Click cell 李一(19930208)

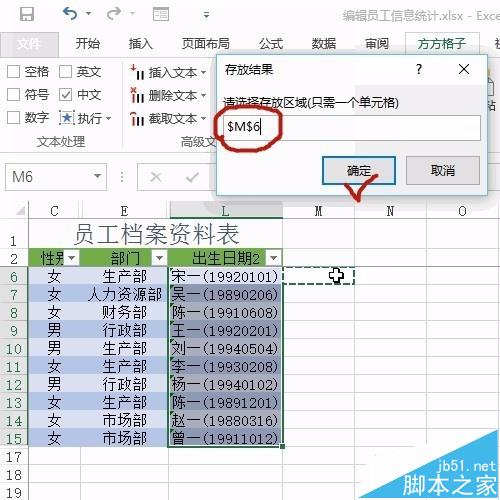(225, 367)
